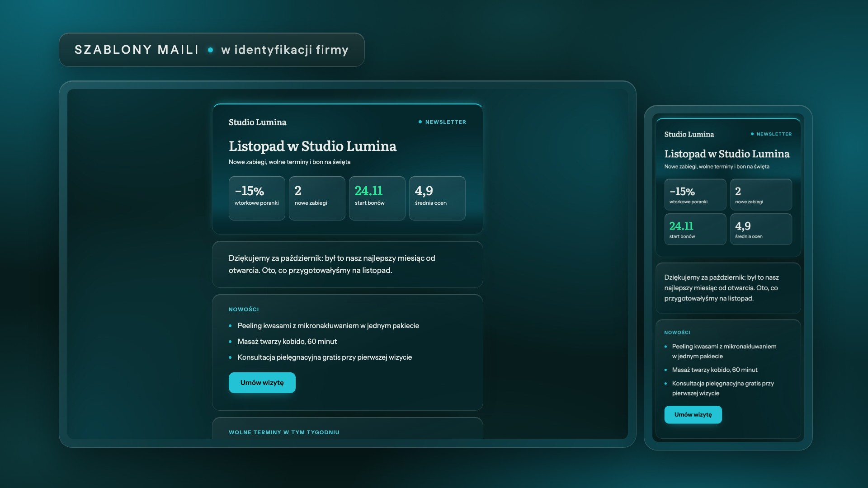
Task: Click NEWSLETTER badge in mobile preview
Action: pyautogui.click(x=771, y=134)
